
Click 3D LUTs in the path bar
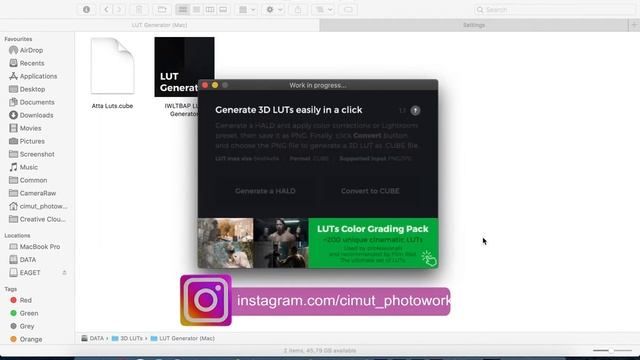pos(127,338)
